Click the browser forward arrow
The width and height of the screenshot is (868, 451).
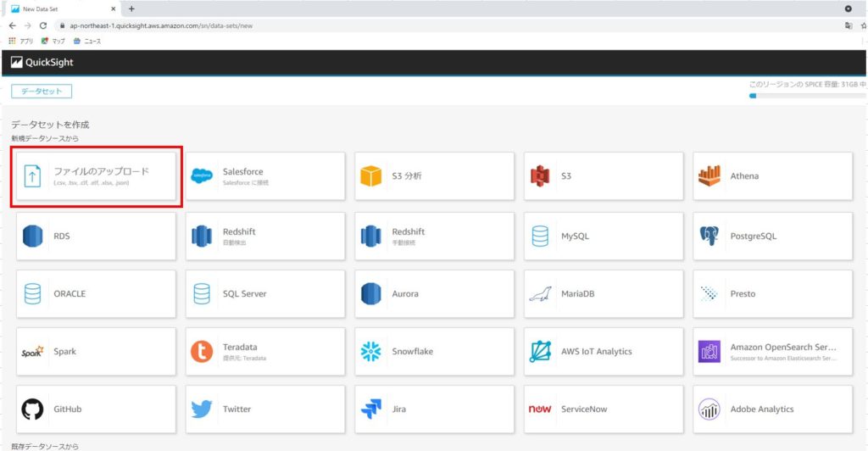point(28,25)
